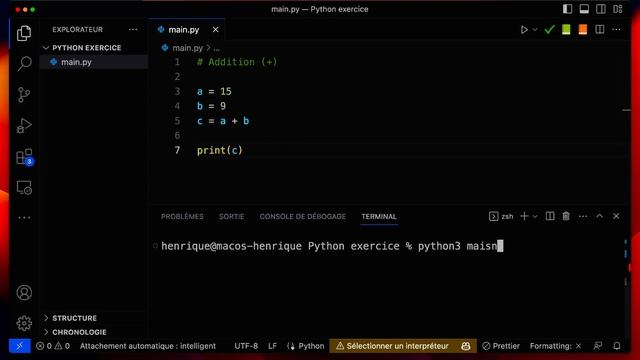Switch to the main.py editor tab
Screen dimensions: 640x360
184,30
